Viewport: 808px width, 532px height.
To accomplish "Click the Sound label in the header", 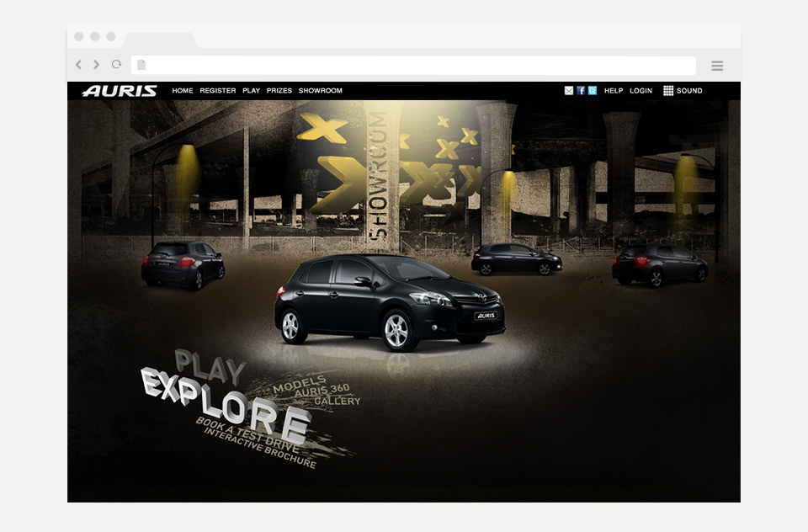I will coord(689,91).
